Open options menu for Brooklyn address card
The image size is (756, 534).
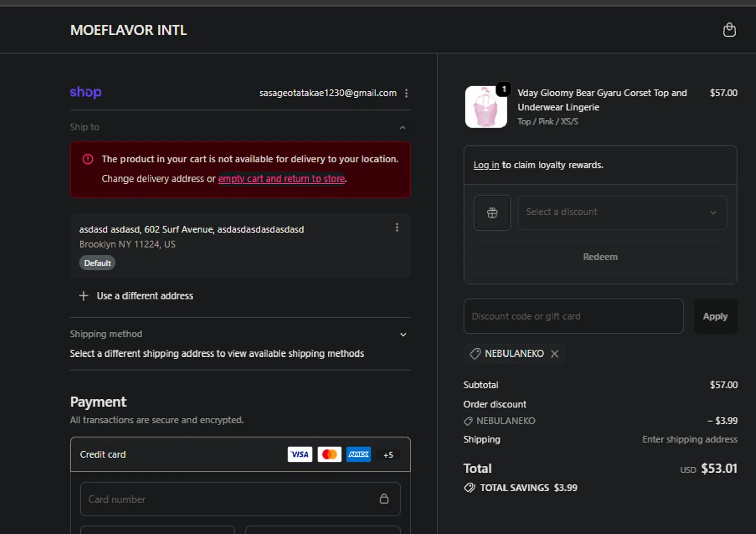click(x=397, y=227)
